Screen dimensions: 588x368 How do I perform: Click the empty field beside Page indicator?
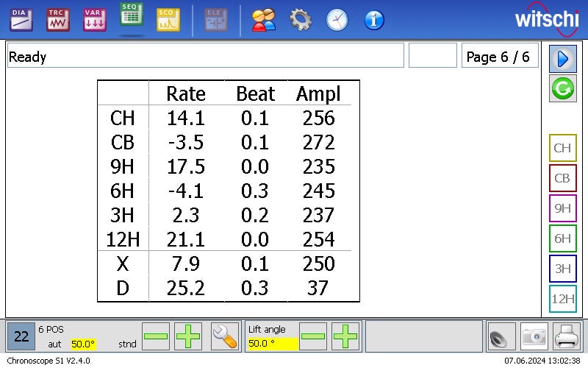point(433,55)
